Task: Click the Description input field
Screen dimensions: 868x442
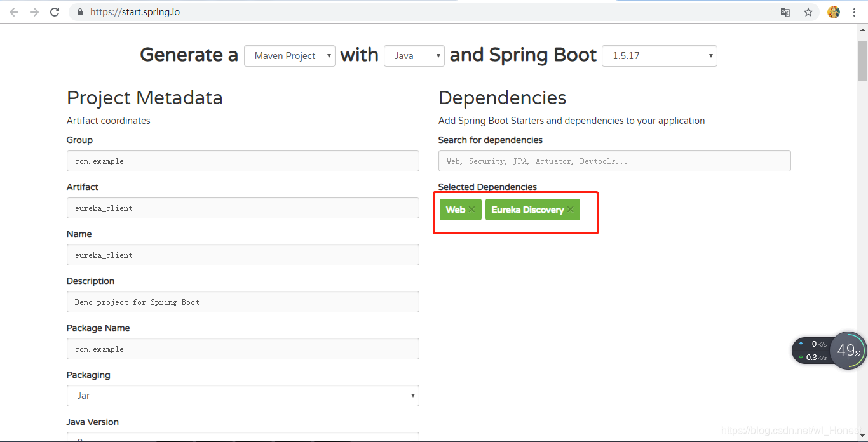Action: (243, 302)
